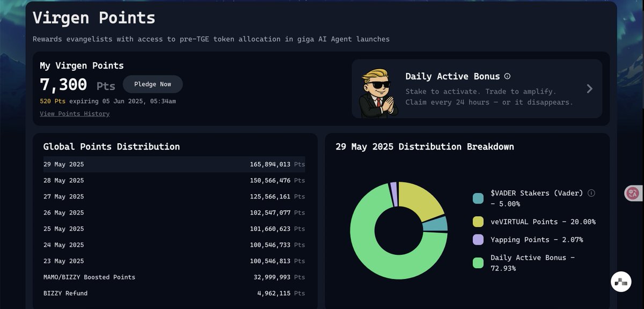The image size is (644, 309).
Task: Click the Daily Active Bonus info icon
Action: (x=507, y=76)
